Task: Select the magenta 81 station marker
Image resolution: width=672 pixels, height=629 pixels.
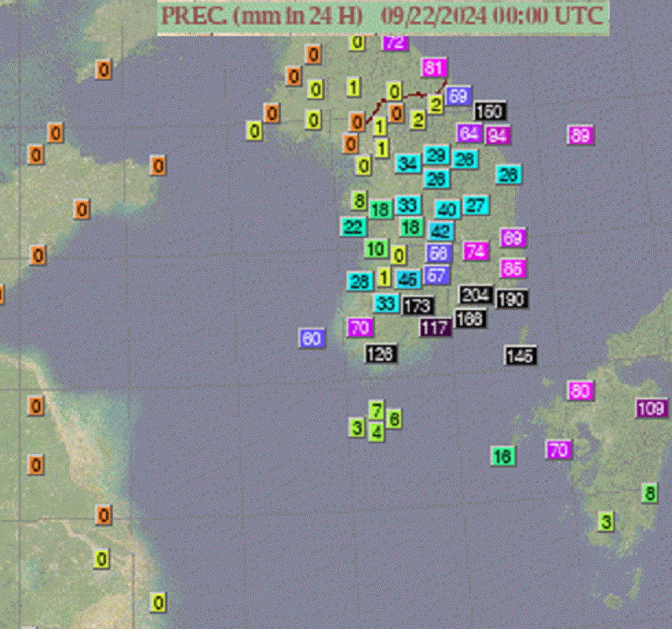Action: 434,68
